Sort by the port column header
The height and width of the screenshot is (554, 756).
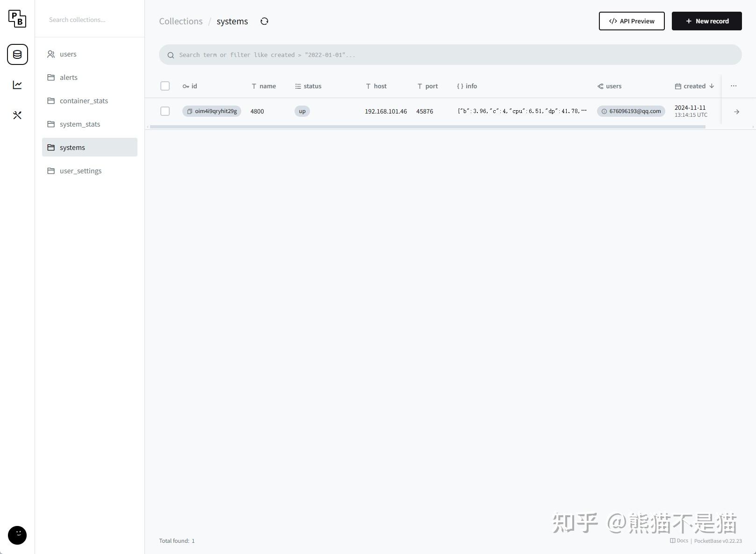pos(428,86)
